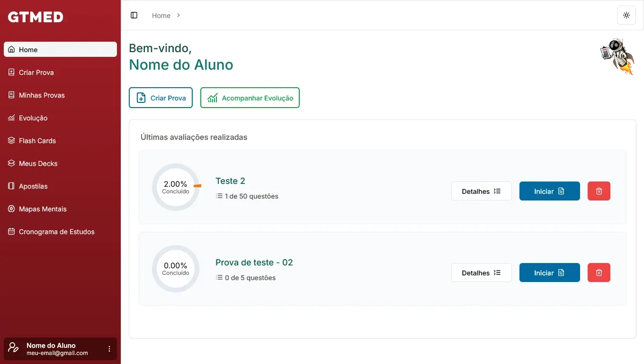Viewport: 644px width, 364px height.
Task: Open Detalhes for Teste 2
Action: coord(481,191)
